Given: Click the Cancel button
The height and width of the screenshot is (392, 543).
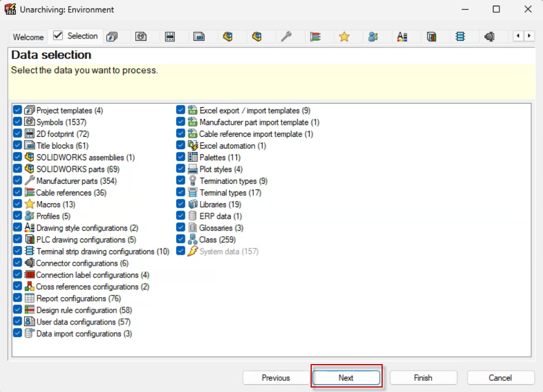Looking at the screenshot, I should coord(501,377).
